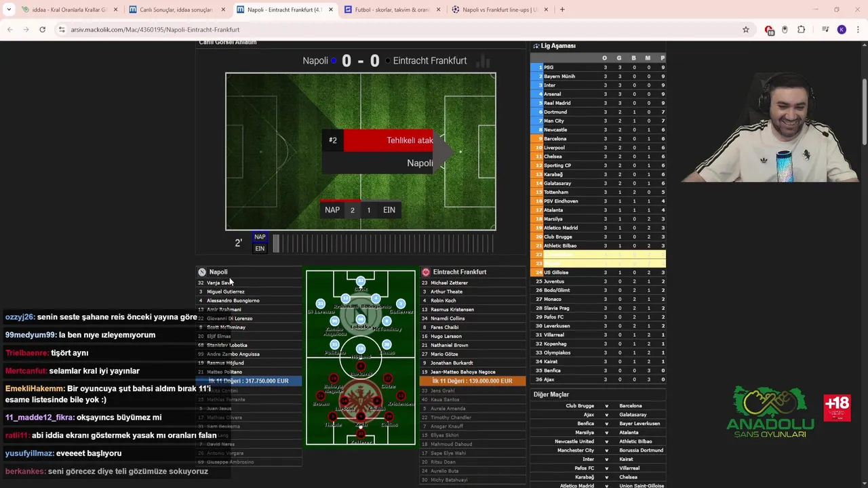The height and width of the screenshot is (488, 868).
Task: Click Napoli 'İlk 11 Değeri: 317.750.000 EUR' bar
Action: click(x=249, y=381)
